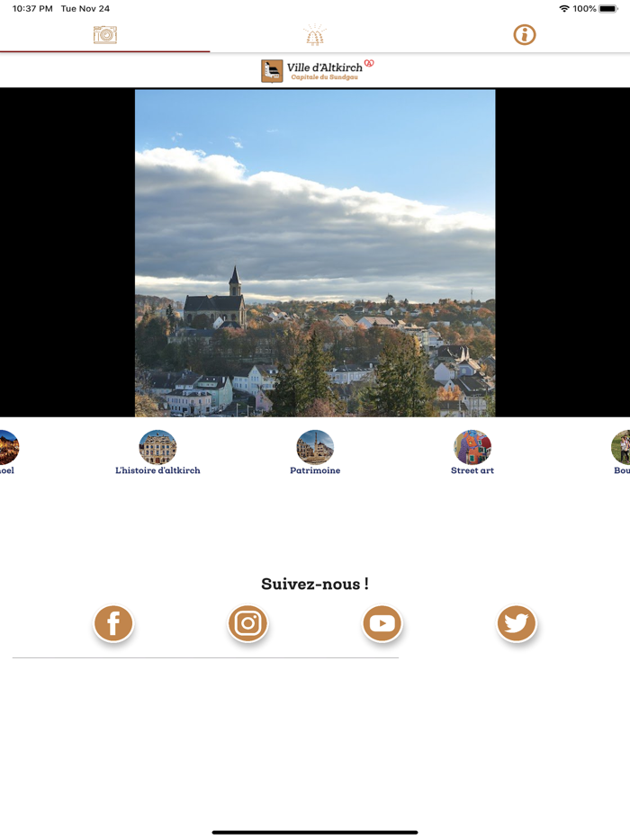Tap the battery status icon
This screenshot has height=840, width=630.
[608, 9]
